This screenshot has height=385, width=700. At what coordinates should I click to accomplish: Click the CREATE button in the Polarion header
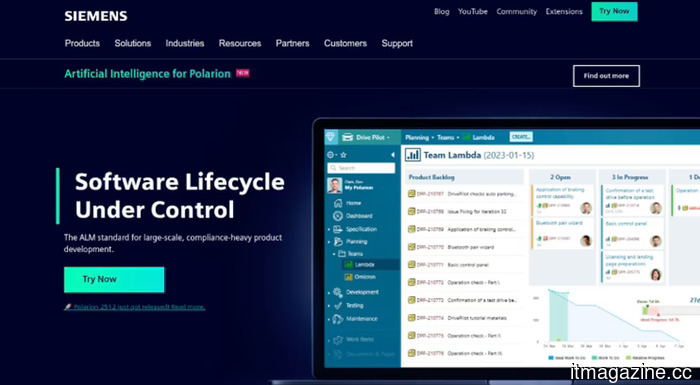pyautogui.click(x=521, y=137)
